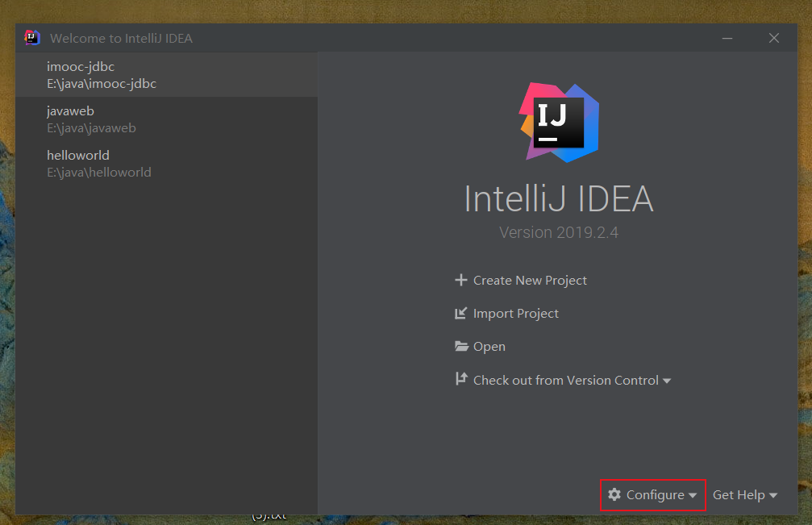Screen dimensions: 812x525
Task: Click the plus icon beside Create New Project
Action: (x=461, y=280)
